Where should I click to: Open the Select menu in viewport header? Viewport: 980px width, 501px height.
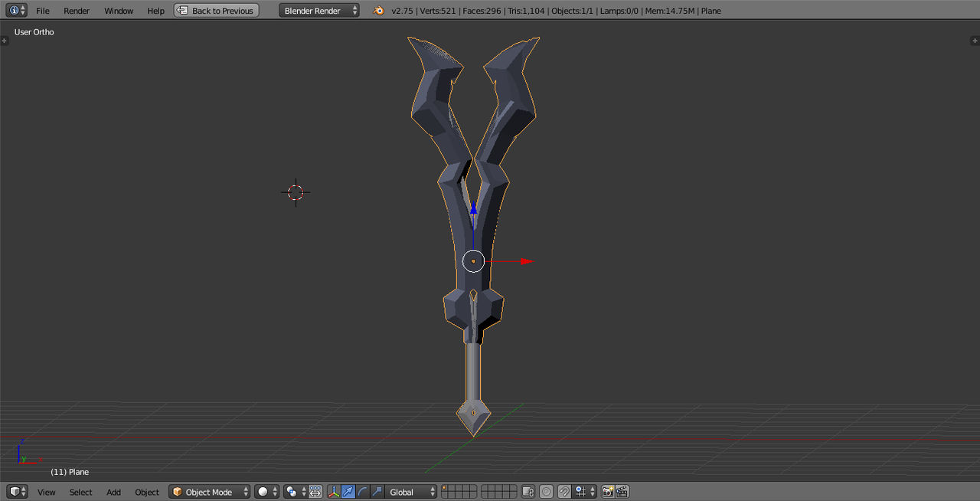click(80, 492)
